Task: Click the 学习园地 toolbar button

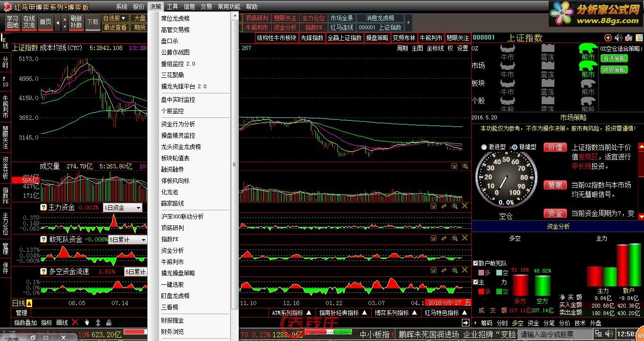Action: click(x=12, y=22)
